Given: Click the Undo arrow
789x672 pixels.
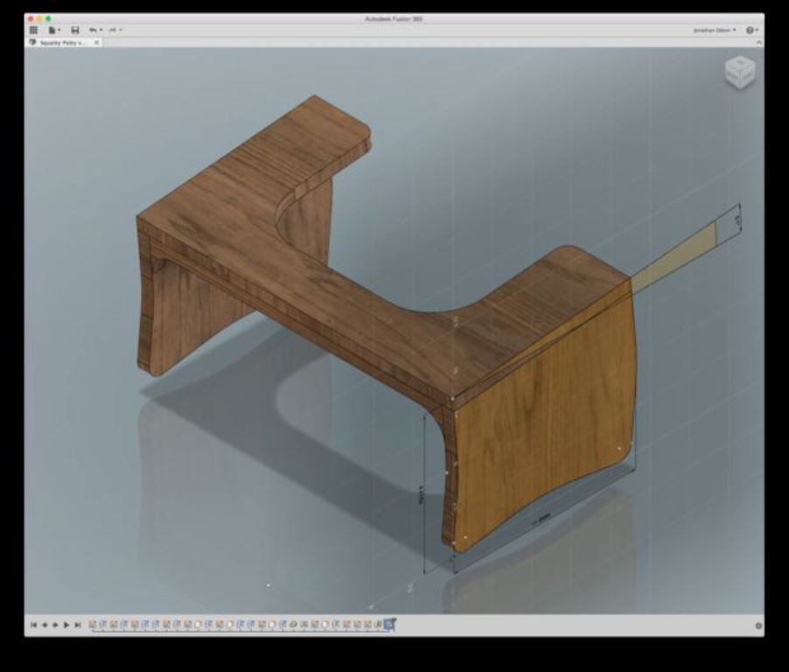Looking at the screenshot, I should point(93,30).
